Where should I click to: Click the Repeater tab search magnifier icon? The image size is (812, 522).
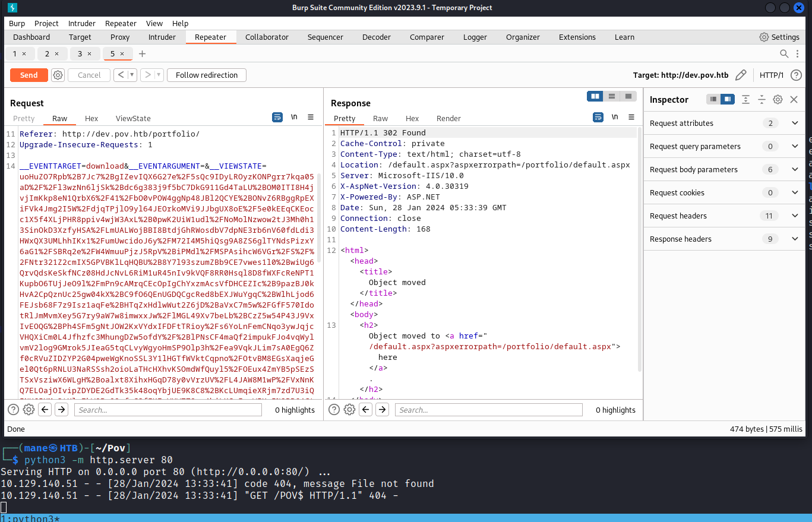tap(784, 54)
